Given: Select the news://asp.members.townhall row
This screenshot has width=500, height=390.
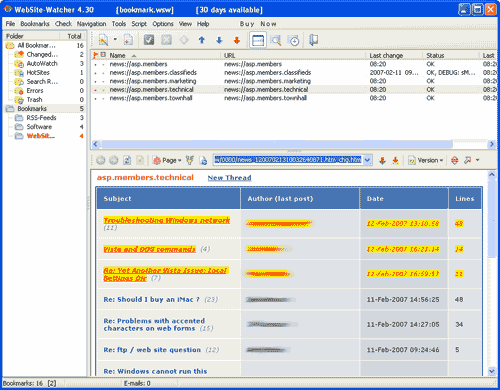Looking at the screenshot, I should point(294,98).
